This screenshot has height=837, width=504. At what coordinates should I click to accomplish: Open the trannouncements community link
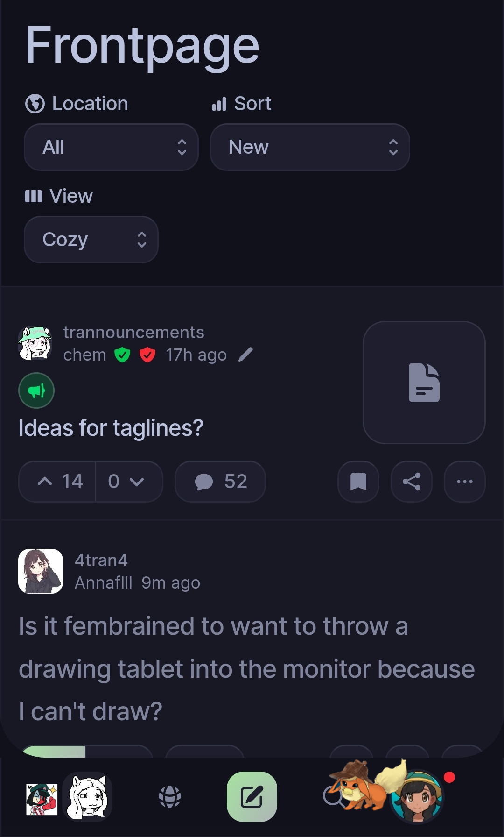pos(133,332)
